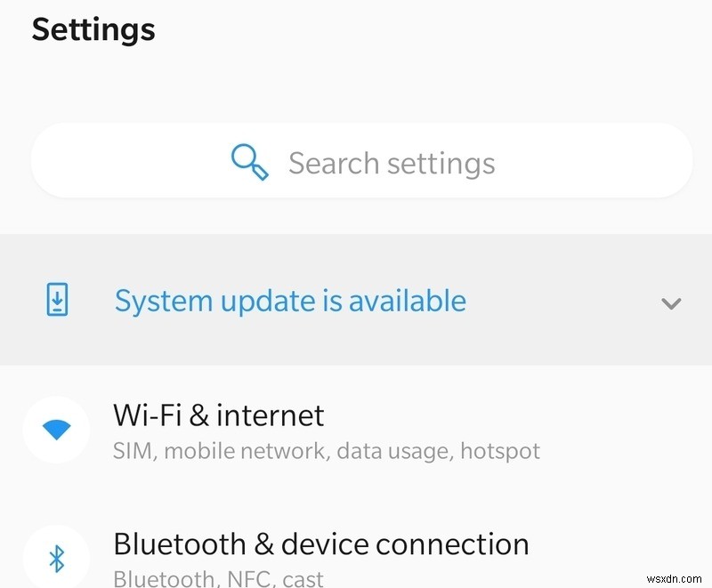The height and width of the screenshot is (588, 712).
Task: Click inside the Search settings field
Action: 392,162
